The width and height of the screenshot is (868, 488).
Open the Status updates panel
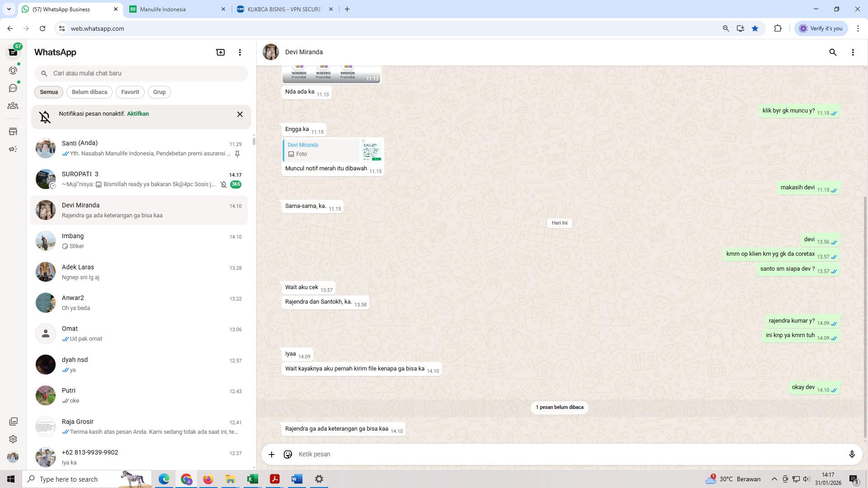coord(13,70)
